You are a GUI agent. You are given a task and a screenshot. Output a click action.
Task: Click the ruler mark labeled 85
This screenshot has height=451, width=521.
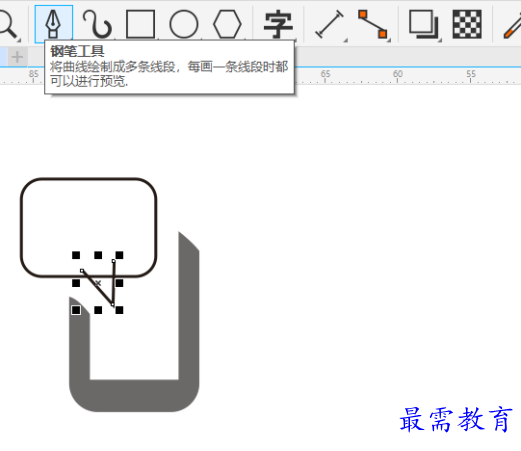pyautogui.click(x=33, y=74)
